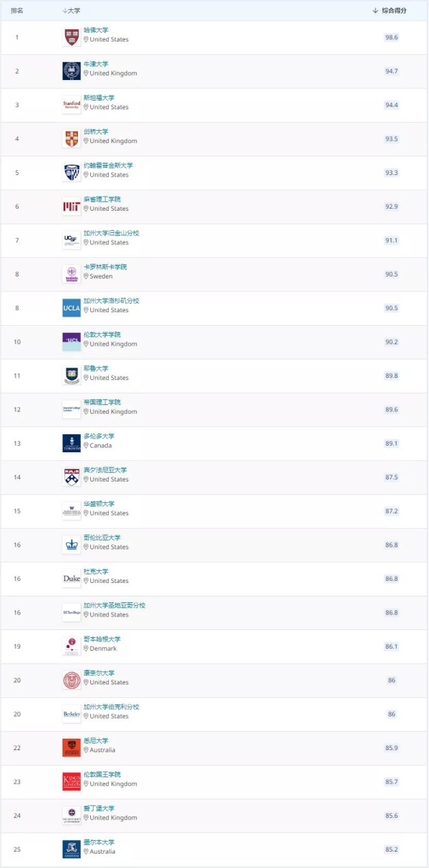Open the 墨尔本大学 link
The image size is (429, 868).
(99, 842)
